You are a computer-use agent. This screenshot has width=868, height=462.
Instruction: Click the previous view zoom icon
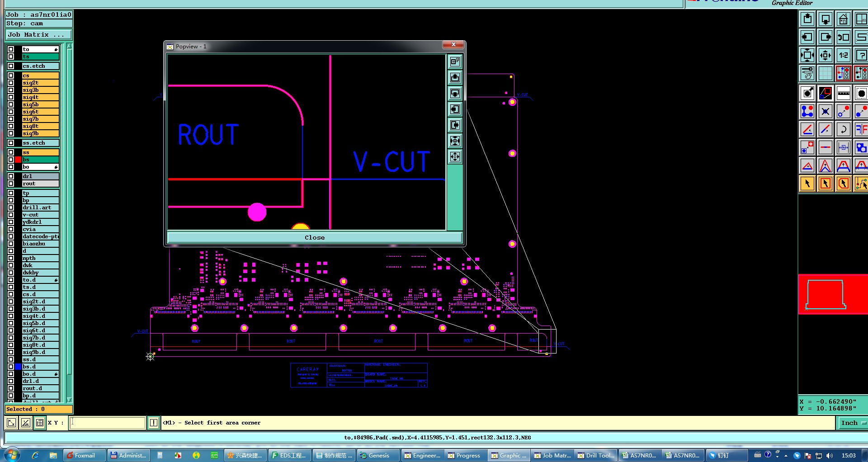coord(844,37)
